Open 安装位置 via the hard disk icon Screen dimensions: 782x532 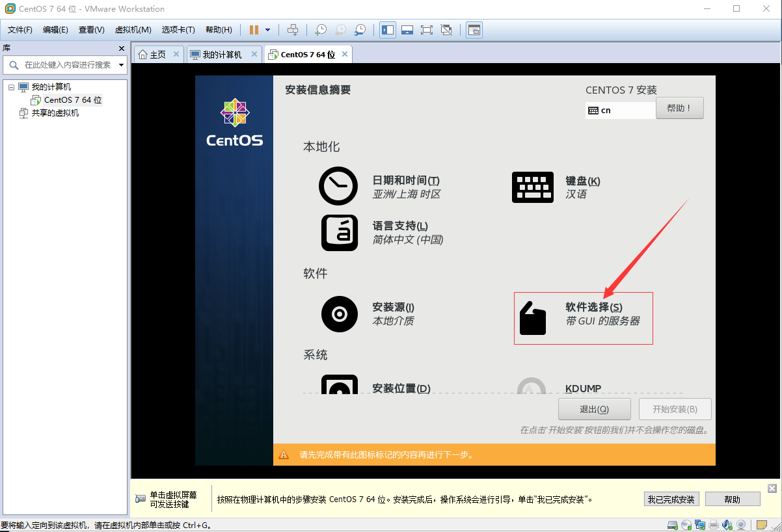340,385
